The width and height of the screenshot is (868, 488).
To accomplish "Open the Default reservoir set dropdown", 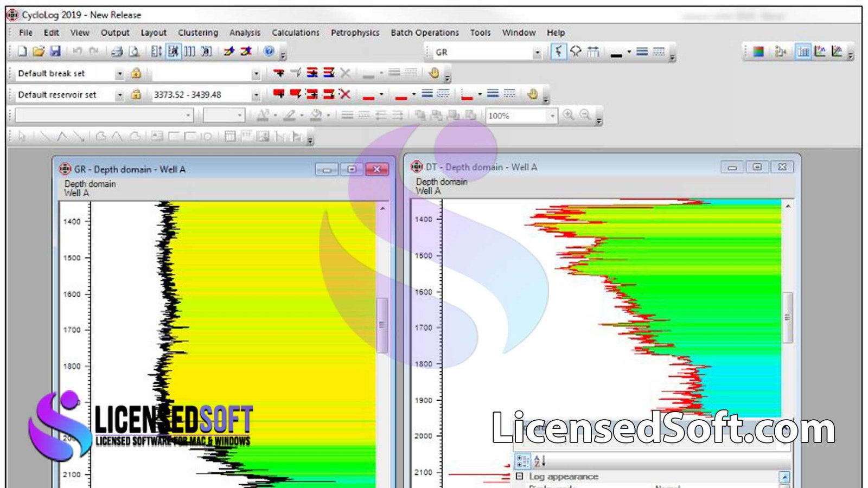I will 119,94.
